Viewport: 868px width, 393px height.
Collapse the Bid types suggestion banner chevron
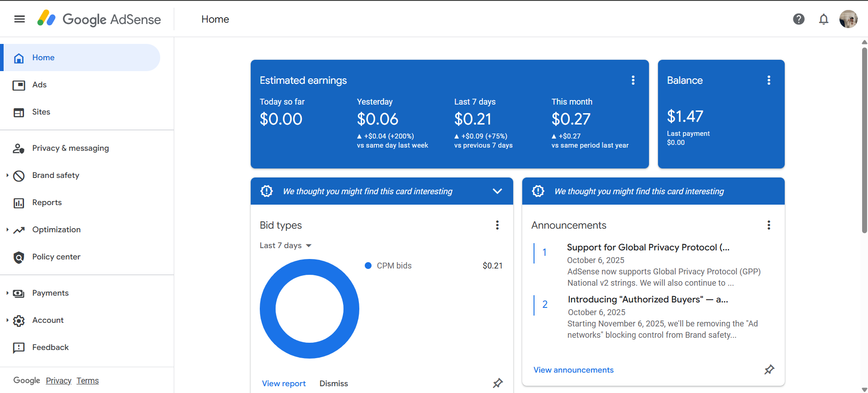(x=497, y=191)
